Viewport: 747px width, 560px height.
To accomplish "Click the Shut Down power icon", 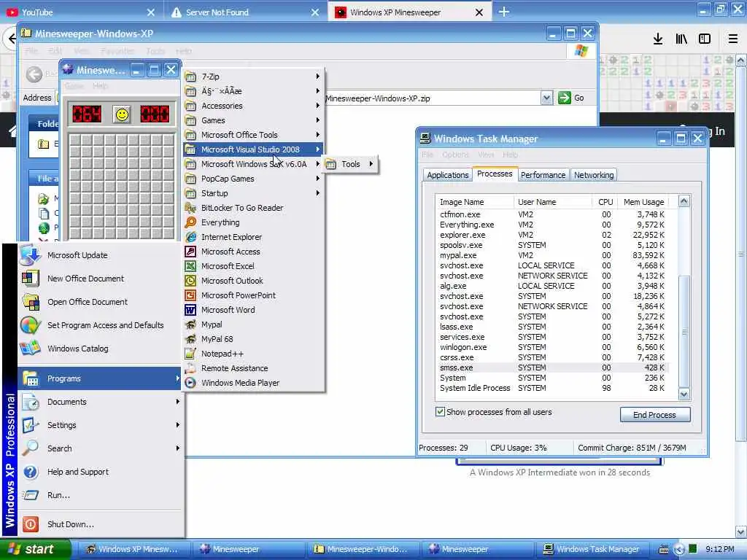I will [30, 524].
